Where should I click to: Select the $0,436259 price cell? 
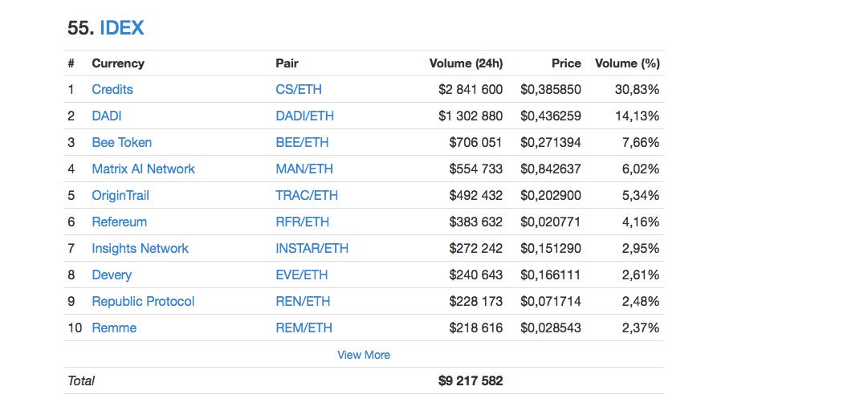(x=551, y=116)
